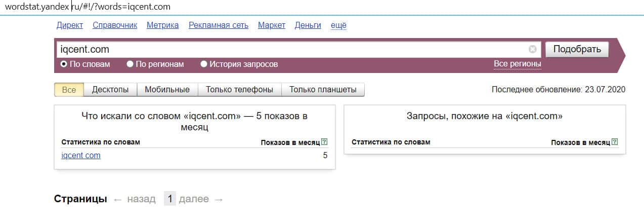Image resolution: width=644 pixels, height=220 pixels.
Task: Click 'далее' next page link
Action: (194, 199)
